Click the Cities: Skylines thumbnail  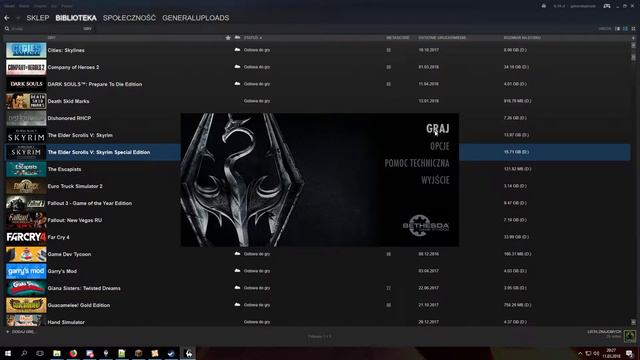coord(26,50)
